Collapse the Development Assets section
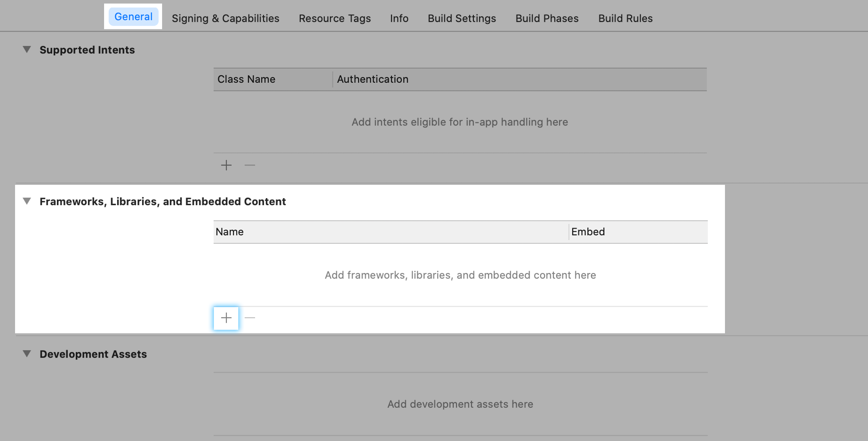868x441 pixels. tap(27, 354)
